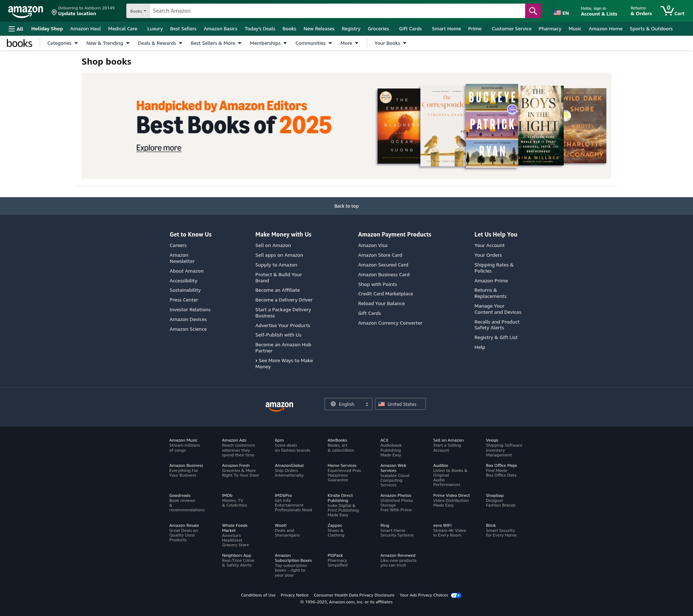
Task: Expand Best Sellers & More menu
Action: tap(216, 43)
